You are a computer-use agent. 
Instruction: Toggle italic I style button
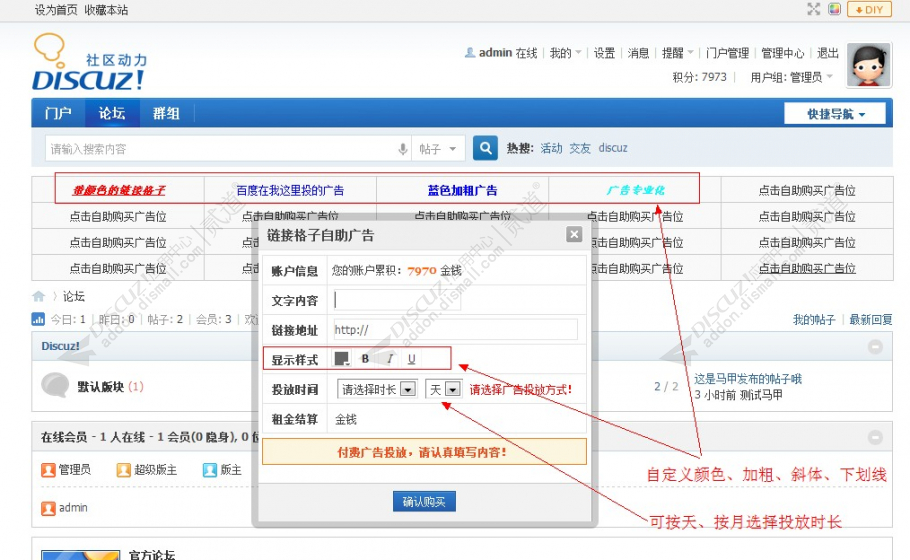click(390, 359)
